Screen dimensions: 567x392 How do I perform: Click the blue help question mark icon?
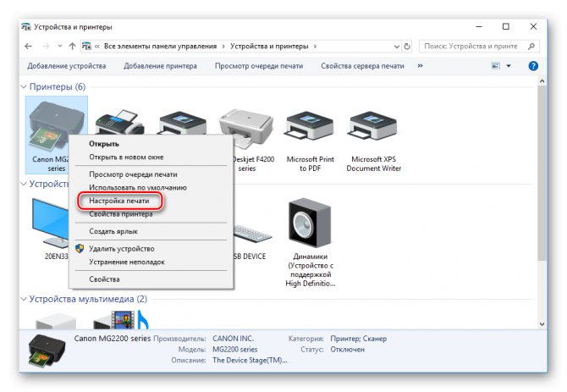tap(533, 66)
